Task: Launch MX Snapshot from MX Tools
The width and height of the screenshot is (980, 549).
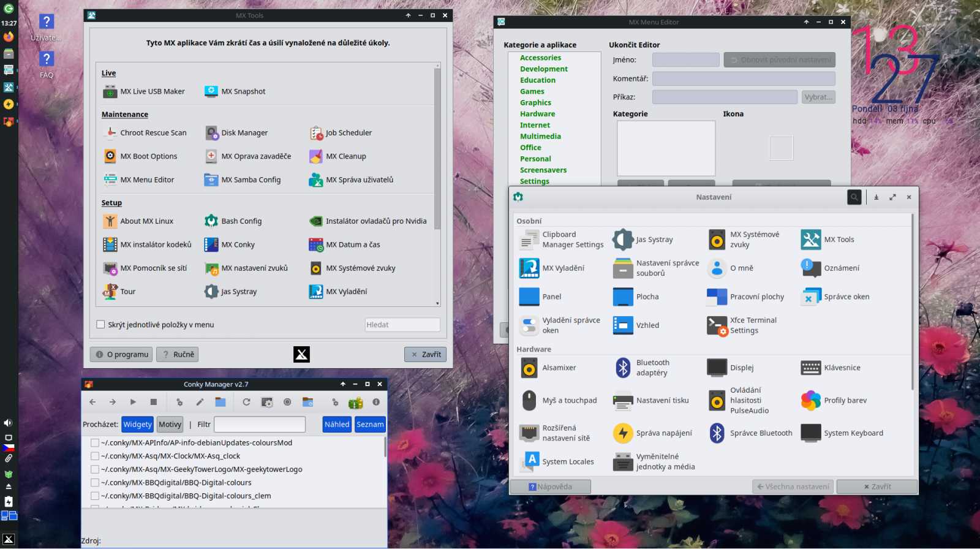Action: (235, 92)
